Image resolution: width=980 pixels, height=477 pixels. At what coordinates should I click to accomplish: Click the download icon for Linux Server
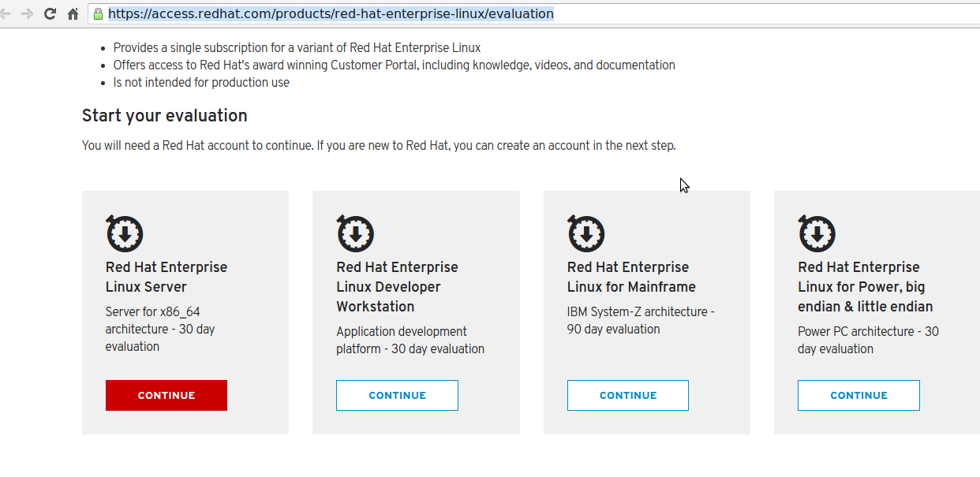(x=124, y=233)
